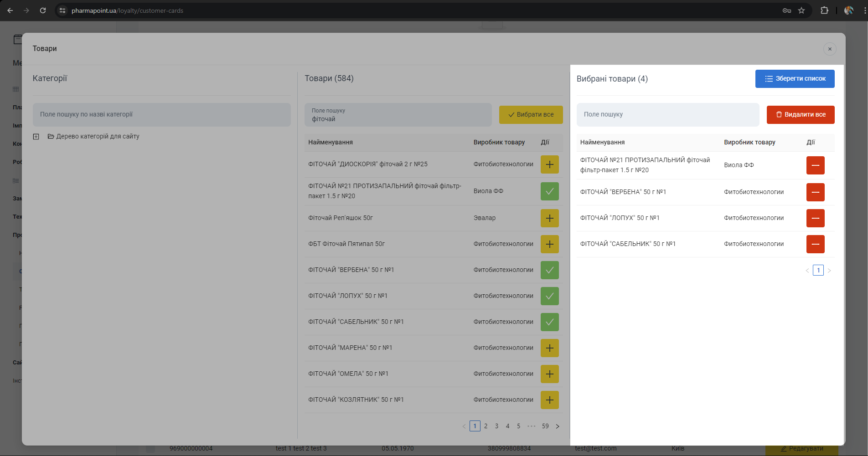Screen dimensions: 868x456
Task: Expand Дерево категорій для сайту tree
Action: coord(36,137)
